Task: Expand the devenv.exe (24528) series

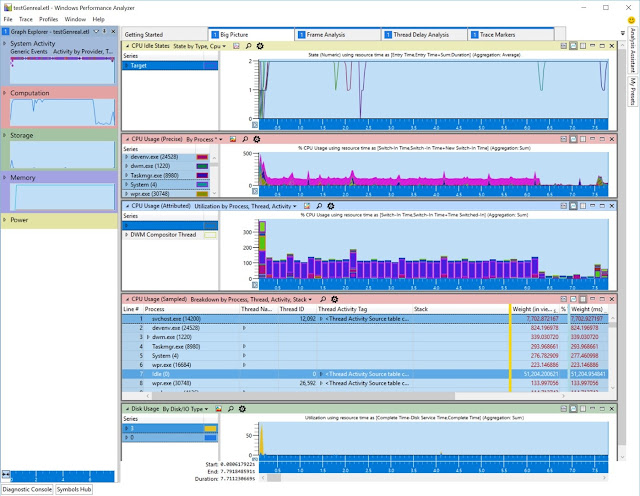Action: tap(127, 157)
